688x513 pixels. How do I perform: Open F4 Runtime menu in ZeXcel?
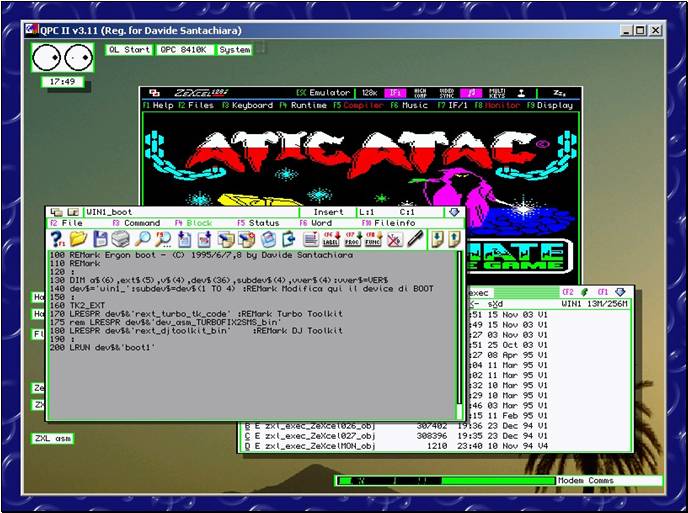(303, 105)
